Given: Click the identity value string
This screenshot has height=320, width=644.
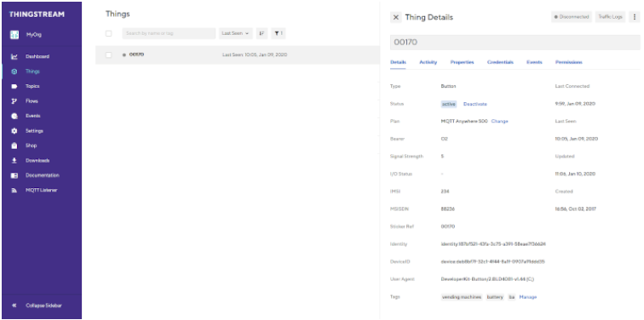Looking at the screenshot, I should (493, 244).
